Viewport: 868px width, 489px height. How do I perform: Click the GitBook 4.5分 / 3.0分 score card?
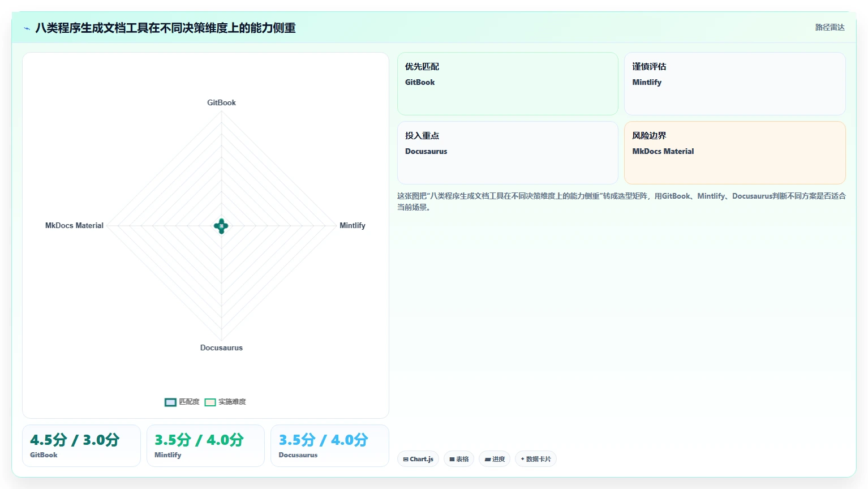coord(81,446)
